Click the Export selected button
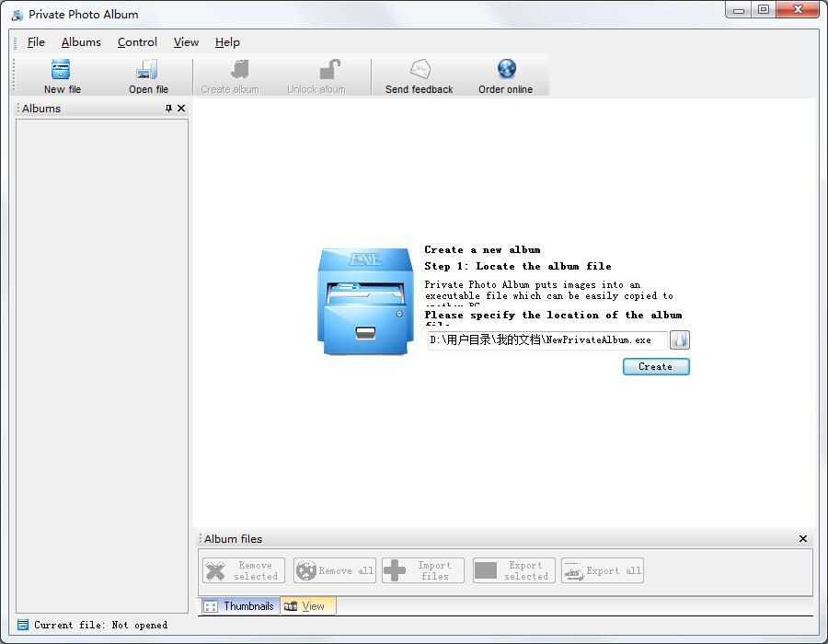 coord(513,570)
